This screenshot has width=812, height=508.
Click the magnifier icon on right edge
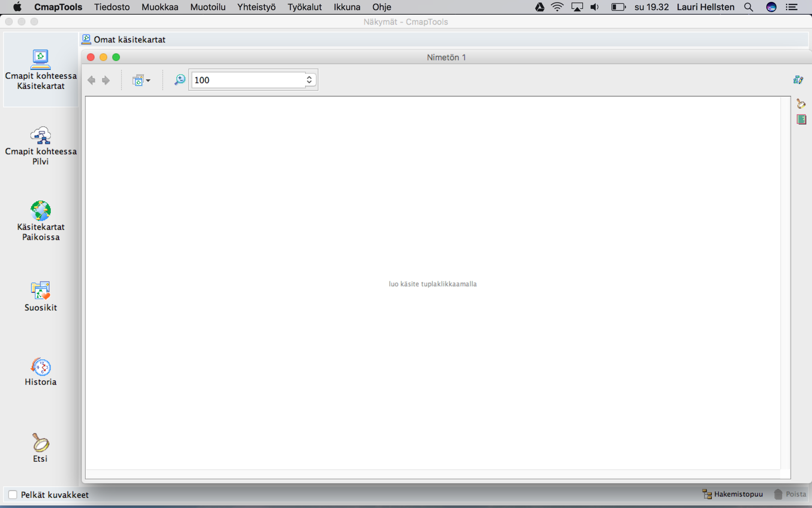801,103
